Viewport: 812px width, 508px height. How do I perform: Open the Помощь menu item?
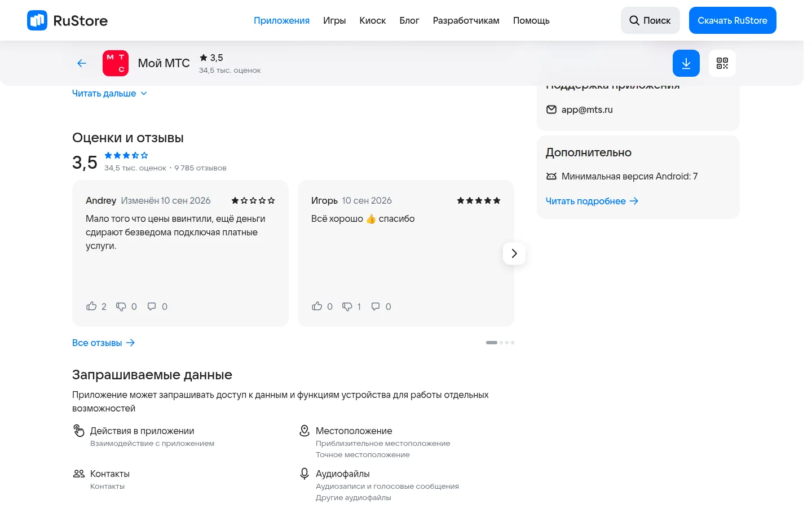coord(531,20)
